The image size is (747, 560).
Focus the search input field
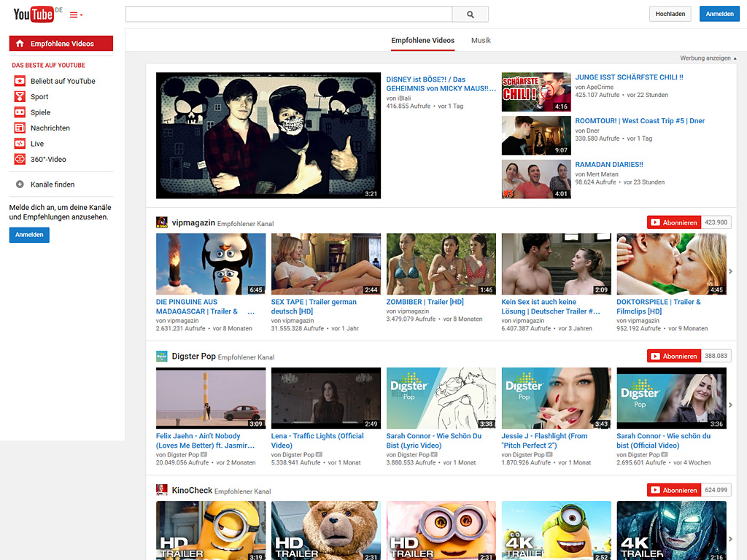pyautogui.click(x=289, y=15)
